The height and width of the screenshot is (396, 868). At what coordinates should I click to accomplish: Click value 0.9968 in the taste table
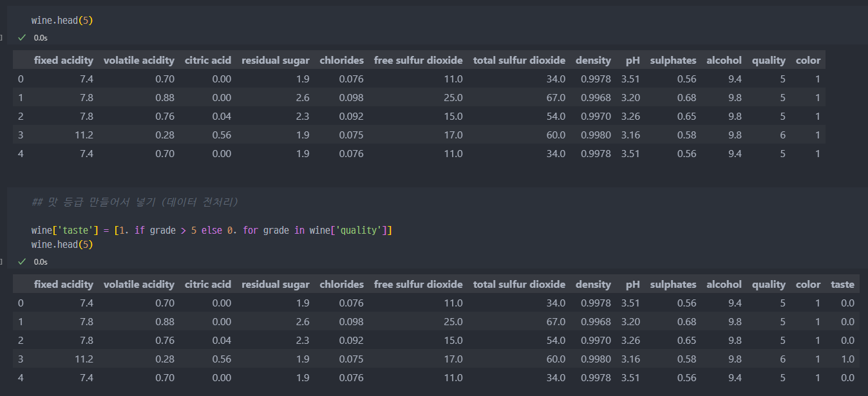pyautogui.click(x=596, y=322)
